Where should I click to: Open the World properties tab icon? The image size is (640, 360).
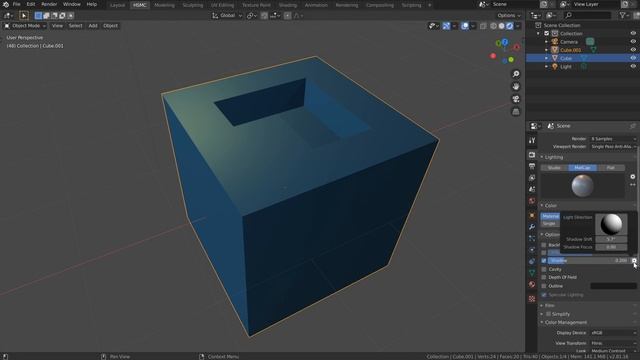pos(532,201)
